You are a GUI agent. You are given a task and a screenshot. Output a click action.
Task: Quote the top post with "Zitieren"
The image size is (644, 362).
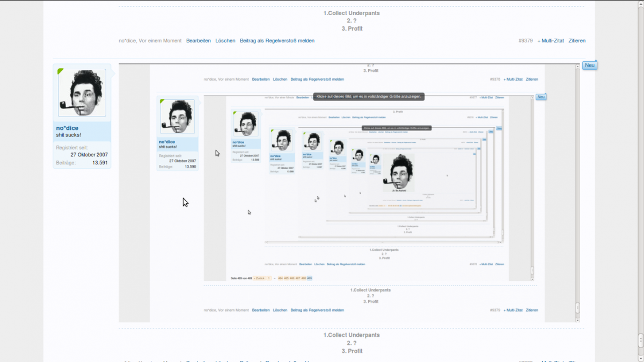tap(577, 41)
